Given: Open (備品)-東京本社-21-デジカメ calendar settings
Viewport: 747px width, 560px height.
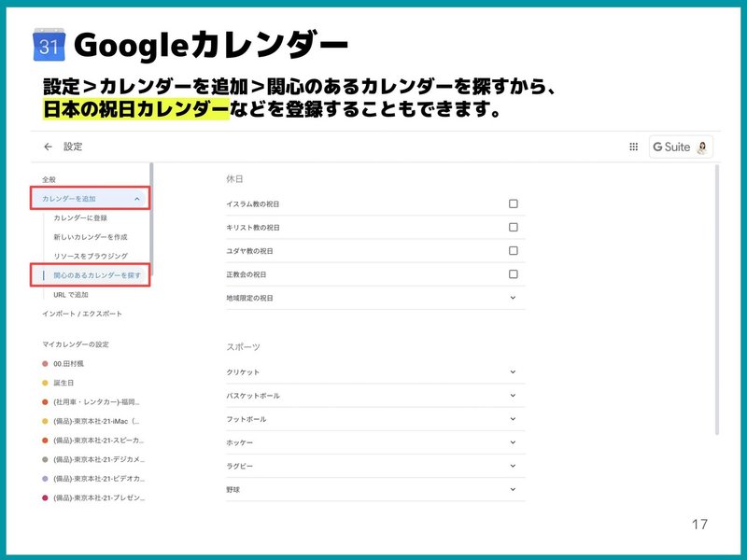Looking at the screenshot, I should point(99,459).
